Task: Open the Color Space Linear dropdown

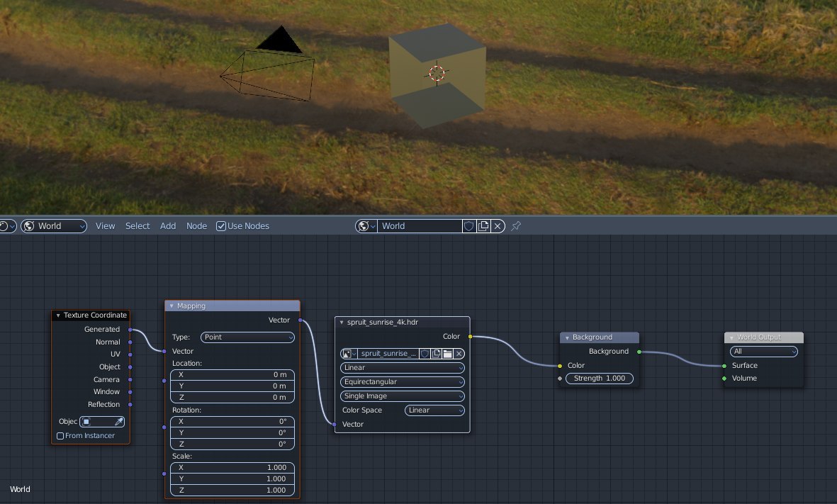Action: (434, 410)
